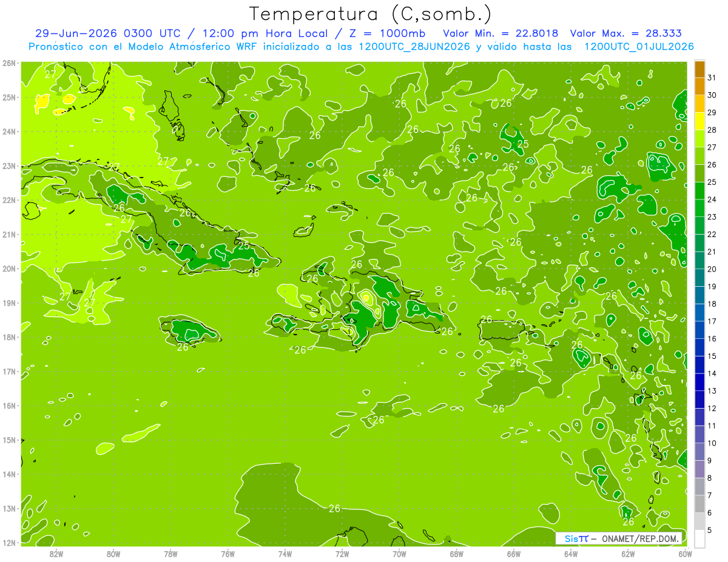728x562 pixels.
Task: Select the 24N latitude axis label
Action: 10,132
